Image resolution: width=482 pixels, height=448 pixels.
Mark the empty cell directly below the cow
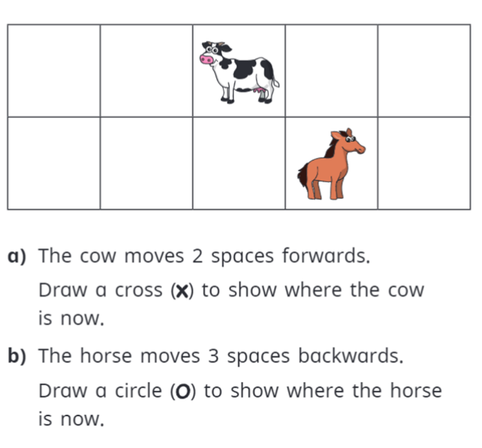(x=239, y=164)
